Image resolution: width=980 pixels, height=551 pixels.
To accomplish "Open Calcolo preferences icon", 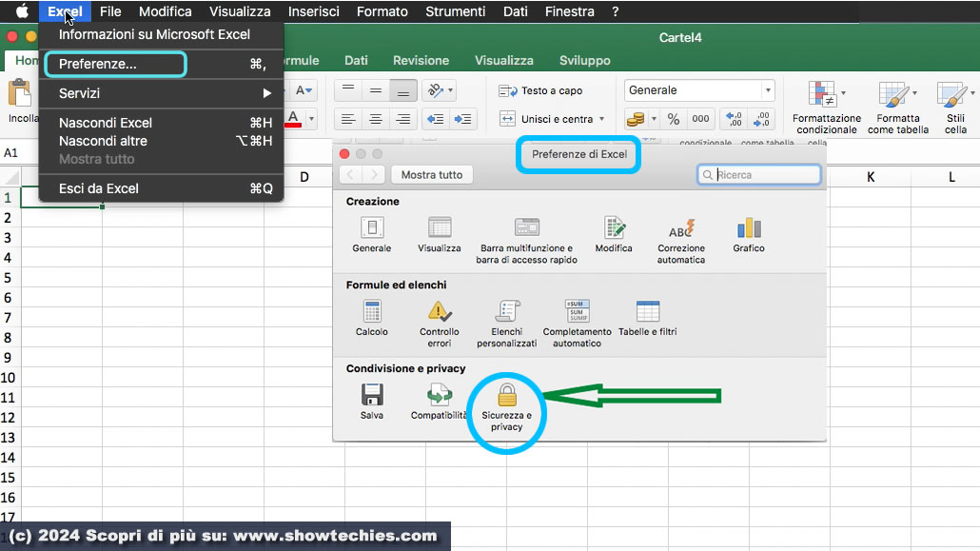I will pos(372,318).
